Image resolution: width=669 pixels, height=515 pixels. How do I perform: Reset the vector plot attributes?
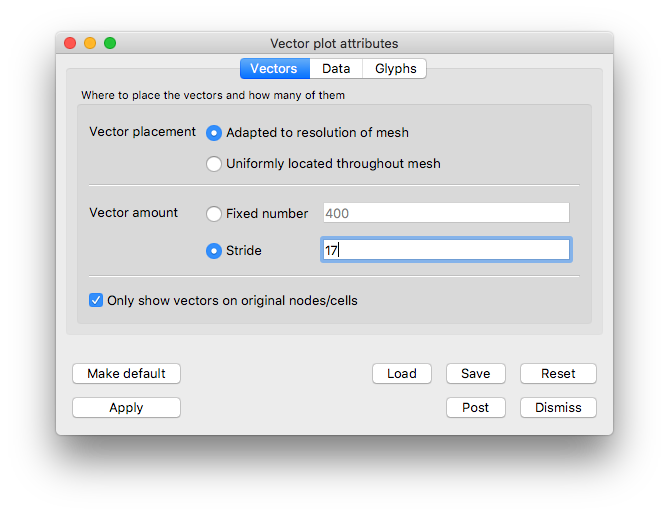click(558, 374)
